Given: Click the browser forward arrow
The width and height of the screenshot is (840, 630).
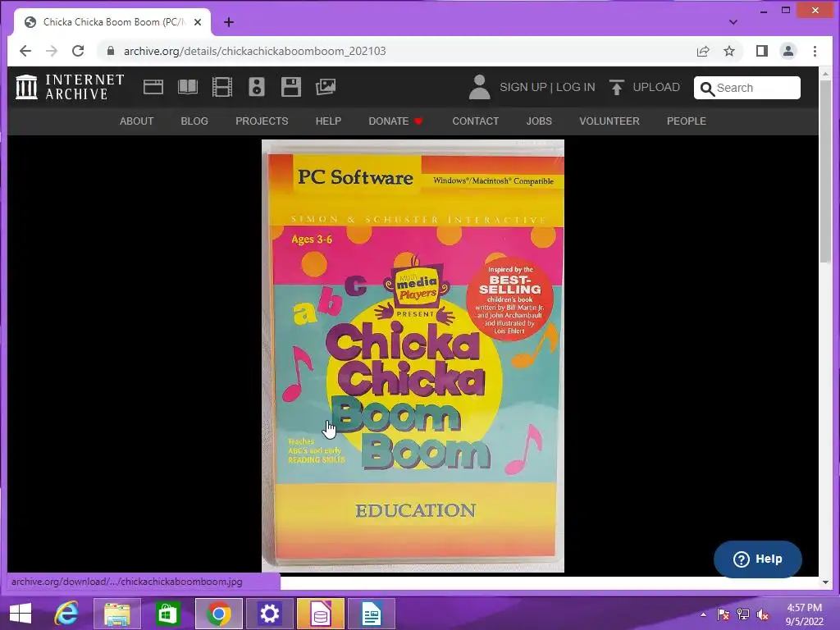Looking at the screenshot, I should click(x=52, y=51).
